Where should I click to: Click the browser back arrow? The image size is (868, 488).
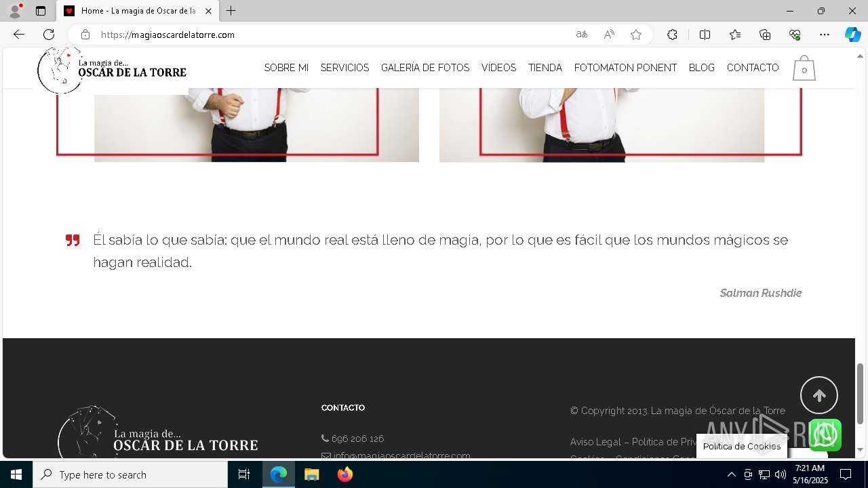(19, 35)
